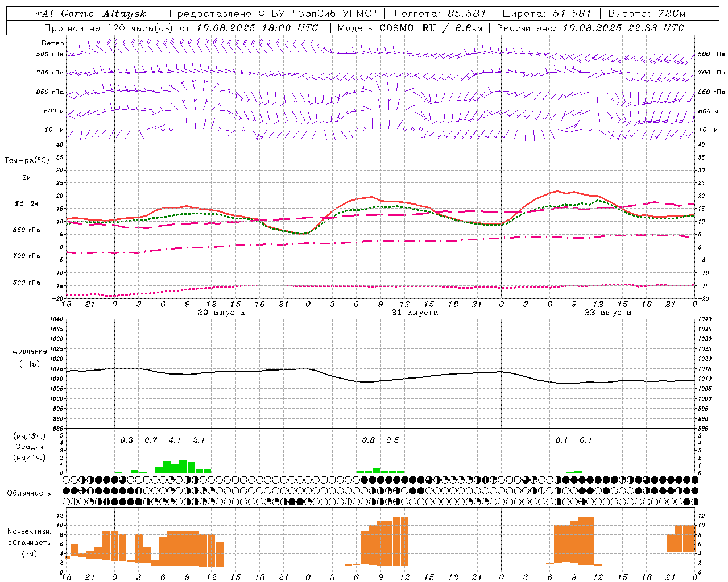Image resolution: width=728 pixels, height=582 pixels.
Task: Select the Конвективн. облачность (км) label
Action: click(29, 542)
